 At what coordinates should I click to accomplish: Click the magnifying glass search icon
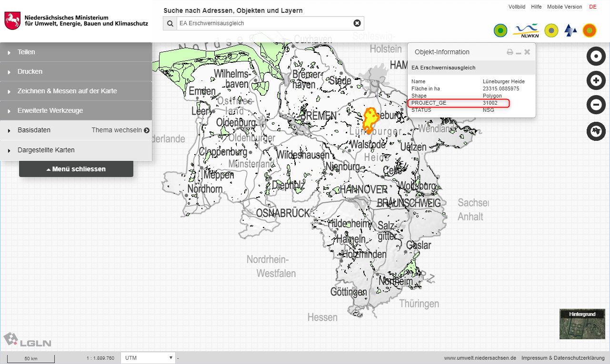(x=170, y=23)
